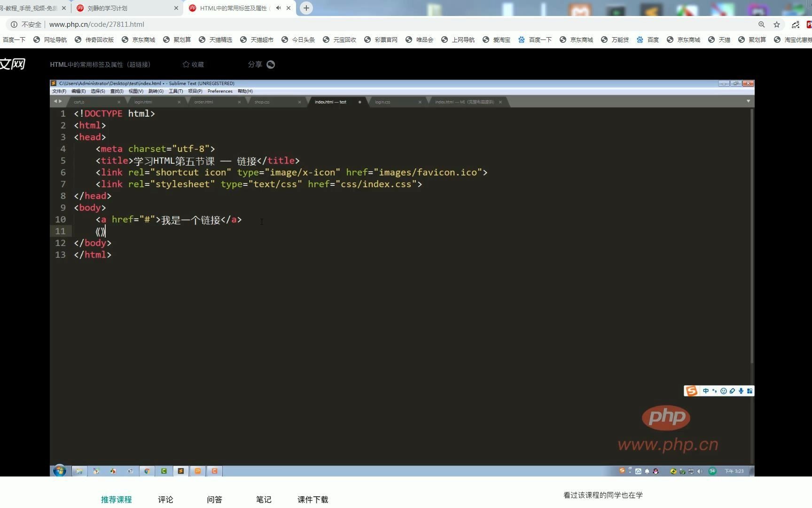Open the 天猫超市 bookmark

[257, 40]
